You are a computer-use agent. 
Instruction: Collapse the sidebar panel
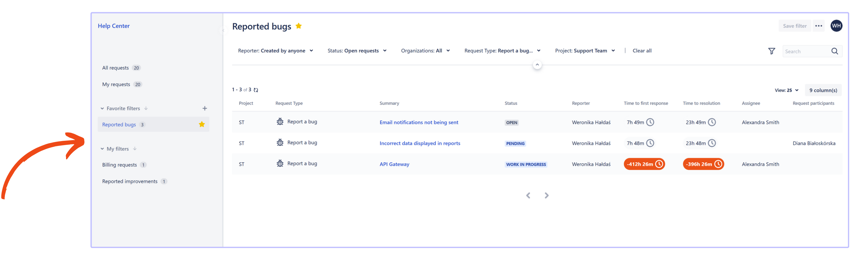click(223, 30)
